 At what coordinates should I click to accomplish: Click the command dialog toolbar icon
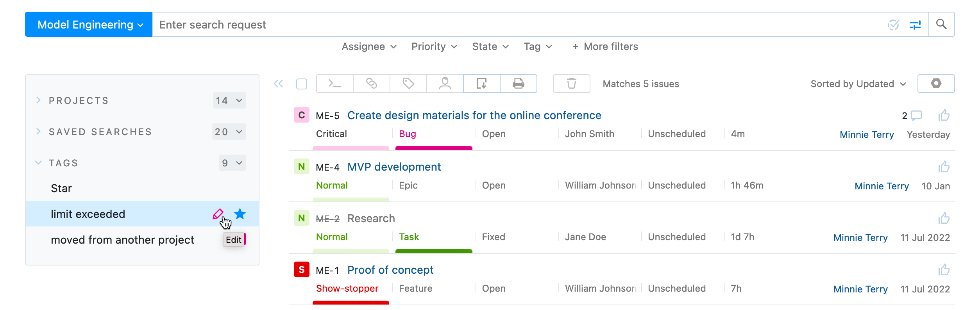pyautogui.click(x=334, y=84)
